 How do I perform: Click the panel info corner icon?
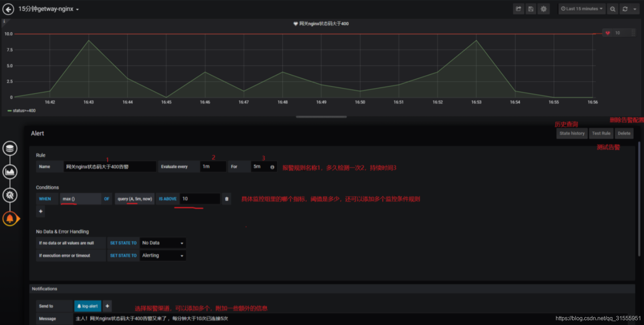pyautogui.click(x=4, y=22)
